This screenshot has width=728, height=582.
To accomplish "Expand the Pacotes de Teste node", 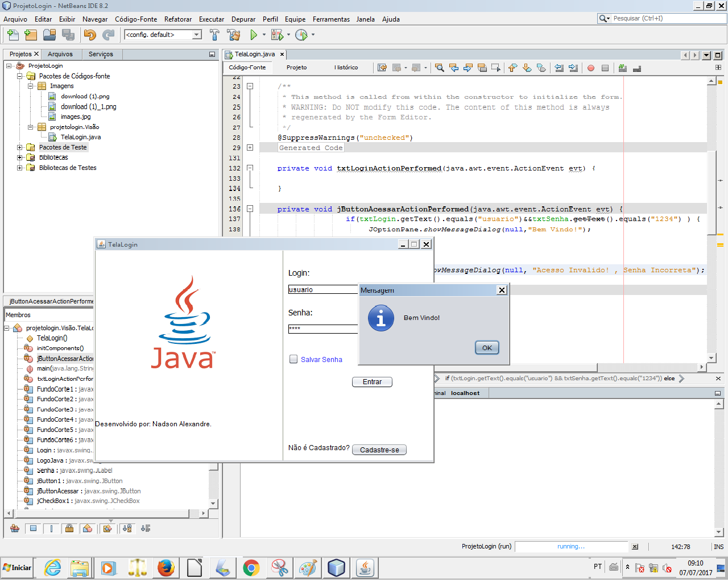I will (x=20, y=147).
